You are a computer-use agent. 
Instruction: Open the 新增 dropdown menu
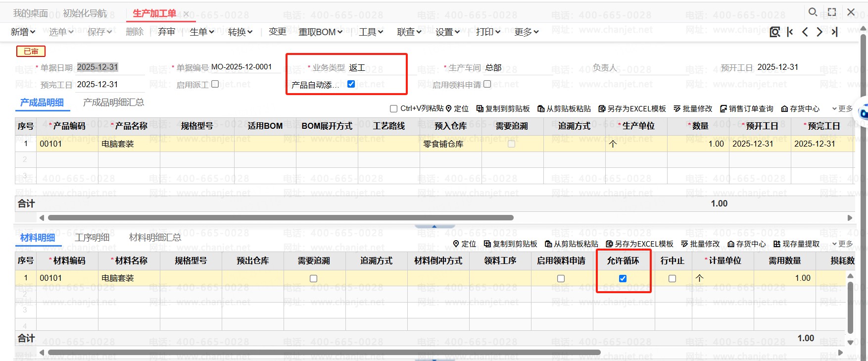(23, 32)
